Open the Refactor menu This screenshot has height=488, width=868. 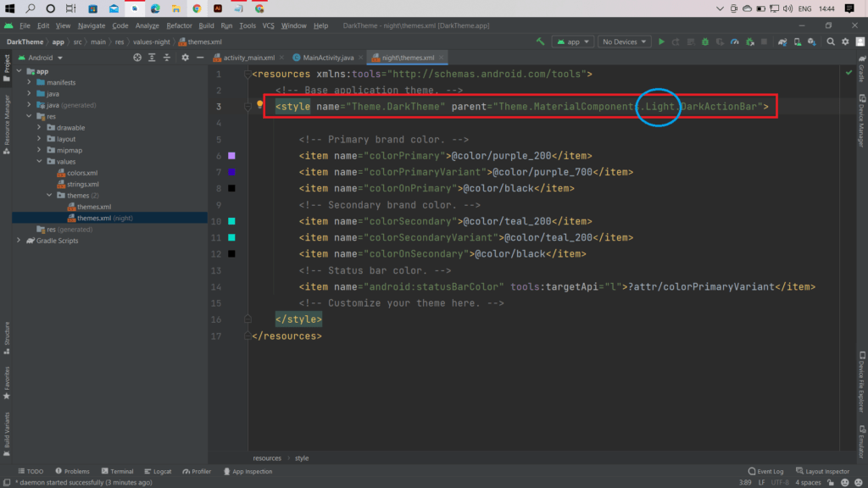pos(179,25)
